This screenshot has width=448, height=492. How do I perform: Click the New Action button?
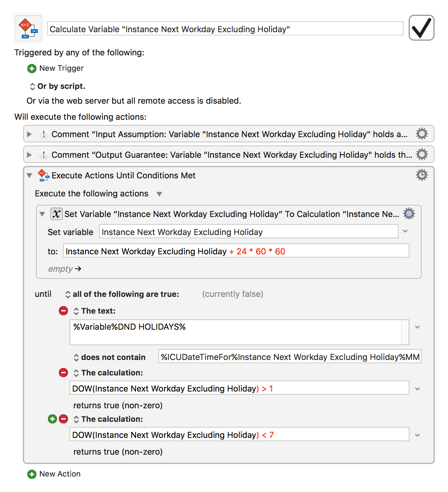(32, 474)
